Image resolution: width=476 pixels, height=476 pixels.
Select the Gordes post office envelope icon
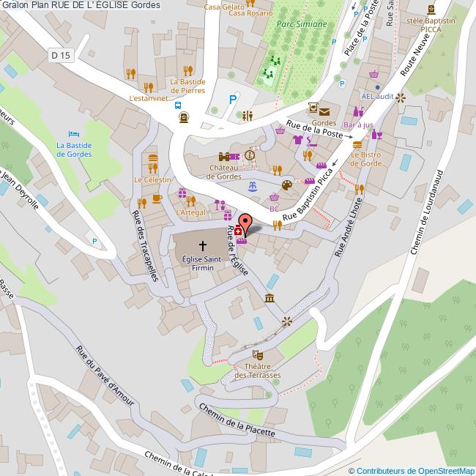pos(324,111)
